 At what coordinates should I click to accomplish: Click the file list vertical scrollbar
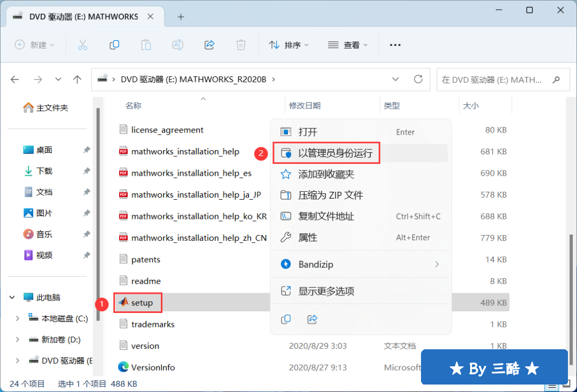coord(571,299)
